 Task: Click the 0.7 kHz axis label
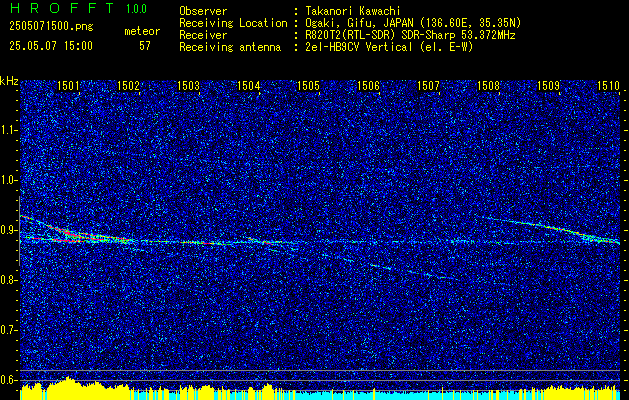pos(8,330)
